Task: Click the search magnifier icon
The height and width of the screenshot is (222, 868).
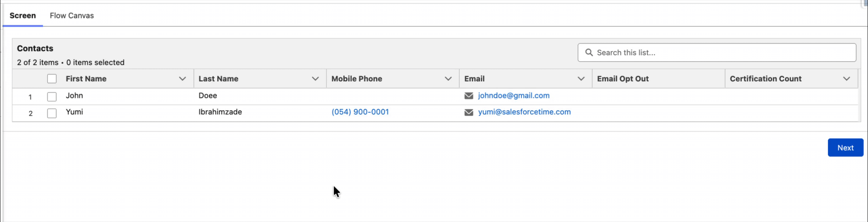Action: [589, 52]
